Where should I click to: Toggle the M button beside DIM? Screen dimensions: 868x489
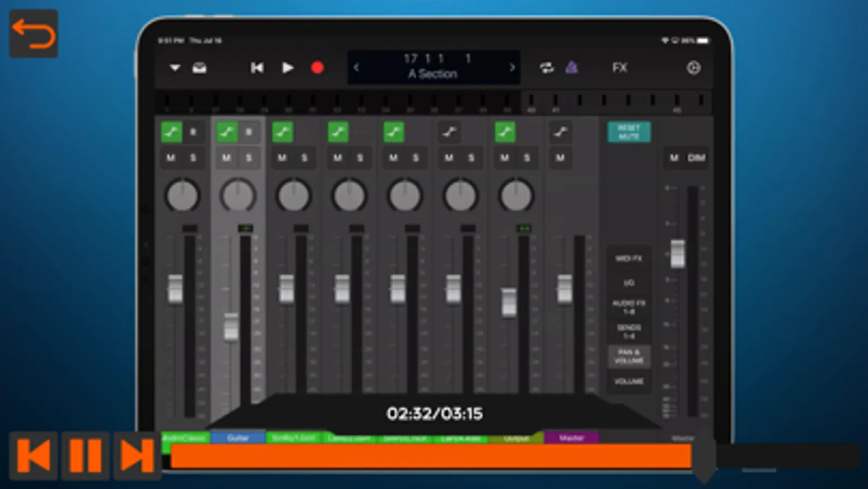coord(674,158)
